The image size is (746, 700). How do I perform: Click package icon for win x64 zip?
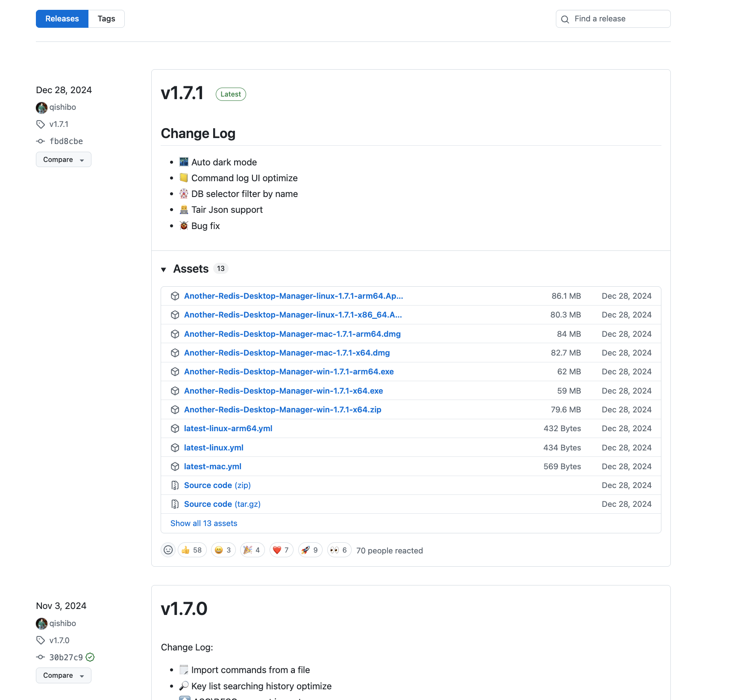(175, 409)
